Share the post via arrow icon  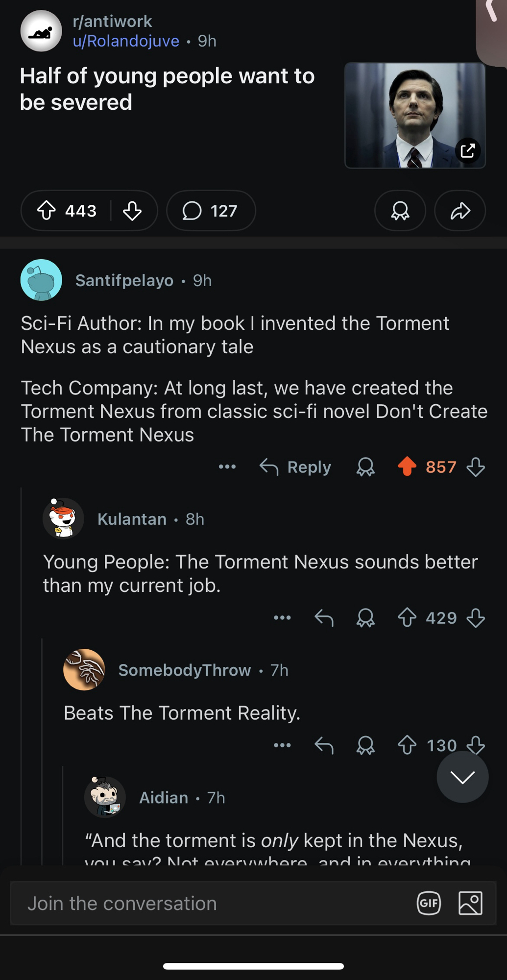[x=460, y=211]
